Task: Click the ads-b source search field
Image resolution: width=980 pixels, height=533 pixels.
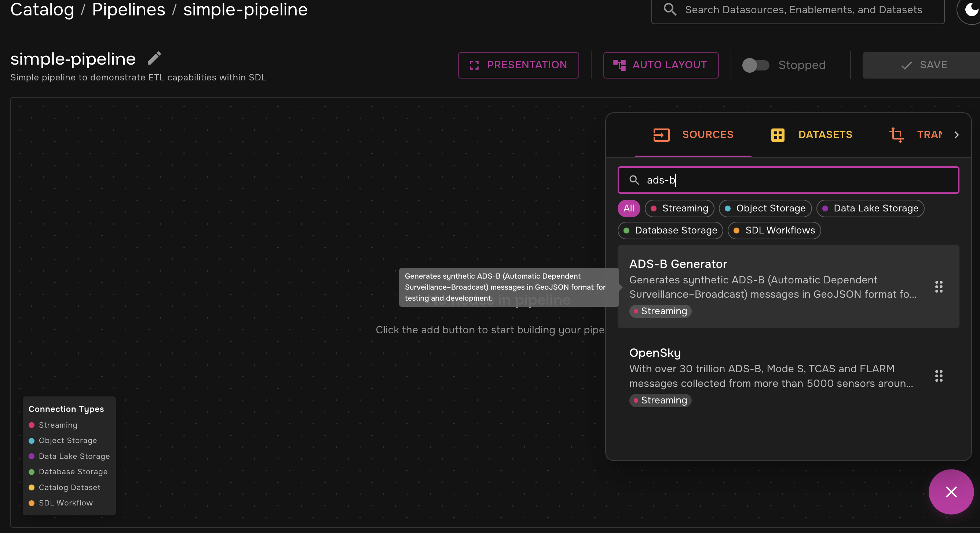Action: [788, 180]
